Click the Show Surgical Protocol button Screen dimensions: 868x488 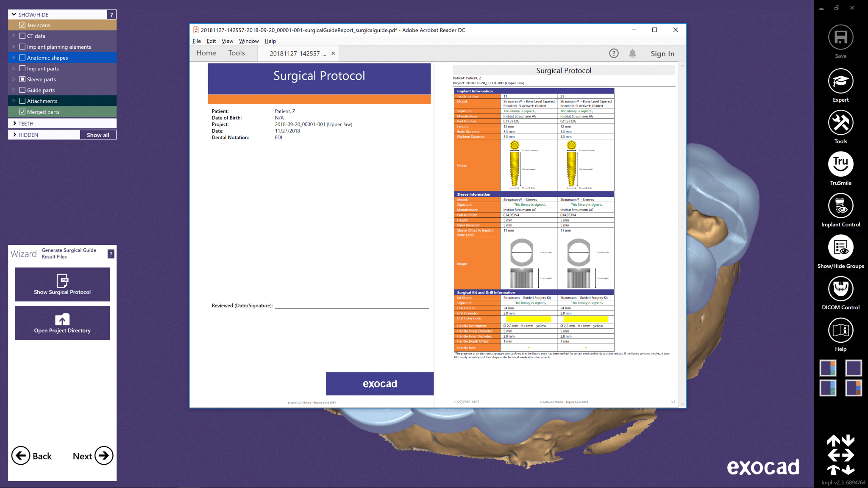pyautogui.click(x=62, y=284)
